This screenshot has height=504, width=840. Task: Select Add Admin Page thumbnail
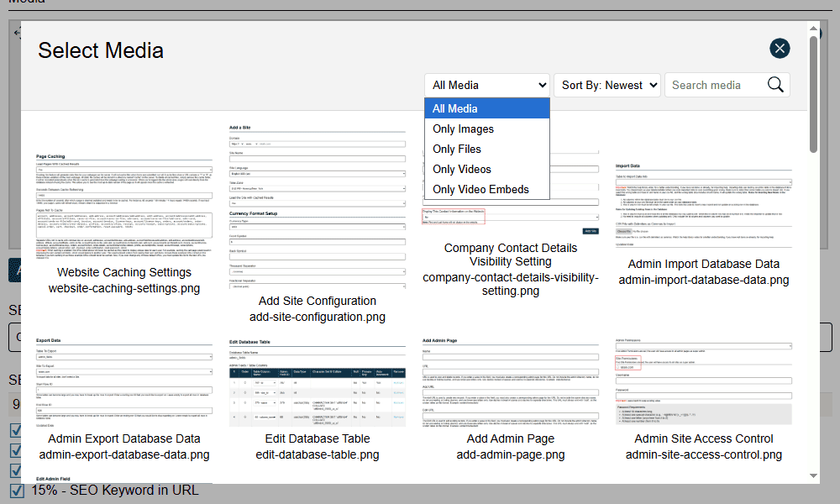tap(511, 382)
